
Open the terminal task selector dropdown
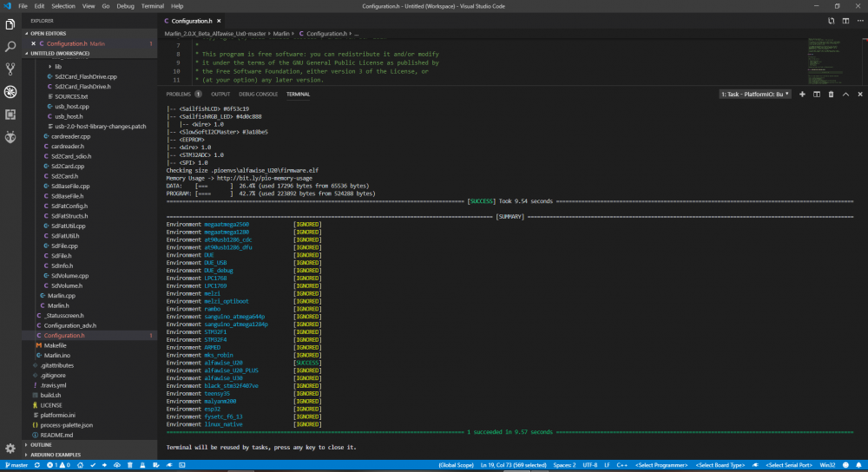pos(755,94)
